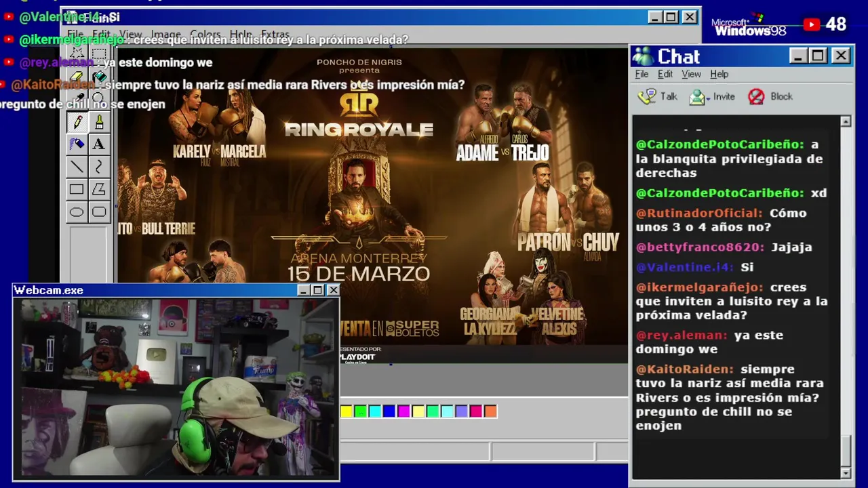
Task: Click the Chat scrollbar down arrow
Action: [x=846, y=472]
